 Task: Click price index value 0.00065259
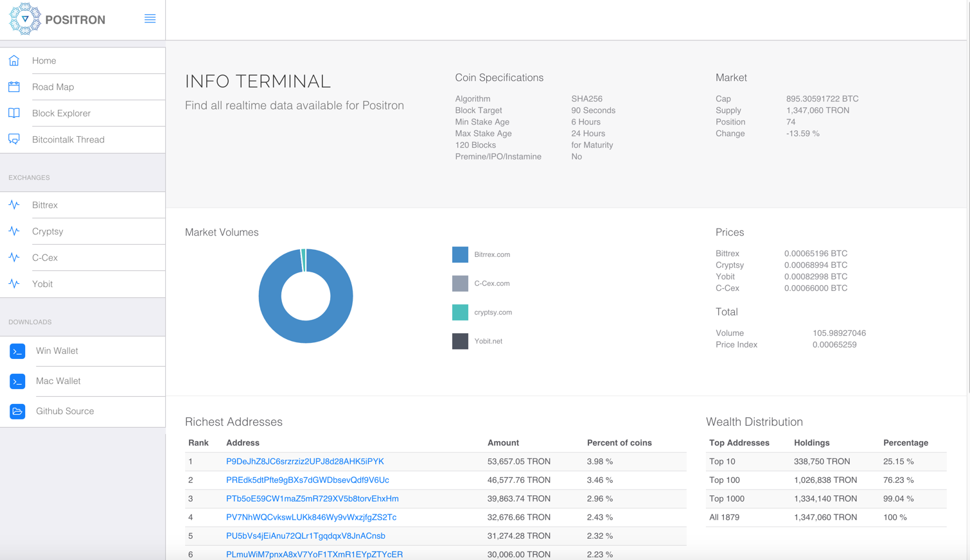click(834, 345)
